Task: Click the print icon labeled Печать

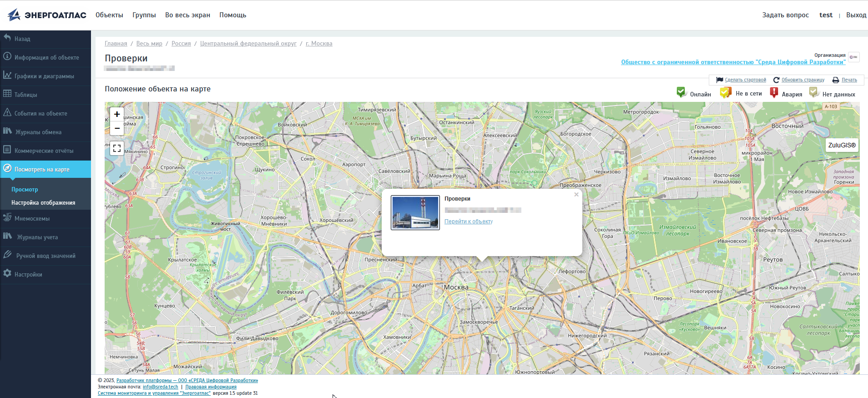Action: pyautogui.click(x=836, y=80)
